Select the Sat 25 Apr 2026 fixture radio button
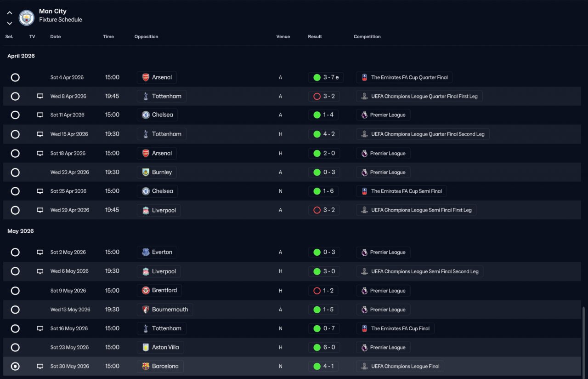Image resolution: width=588 pixels, height=379 pixels. pyautogui.click(x=15, y=191)
